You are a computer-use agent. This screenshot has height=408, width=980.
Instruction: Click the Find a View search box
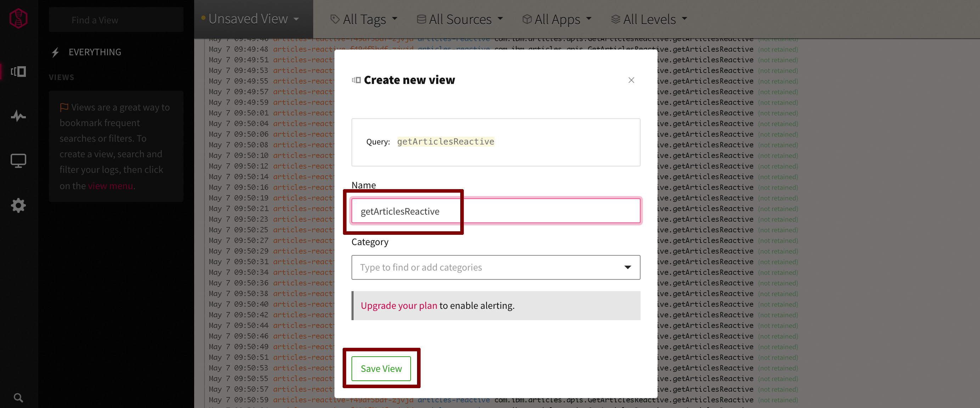[116, 20]
